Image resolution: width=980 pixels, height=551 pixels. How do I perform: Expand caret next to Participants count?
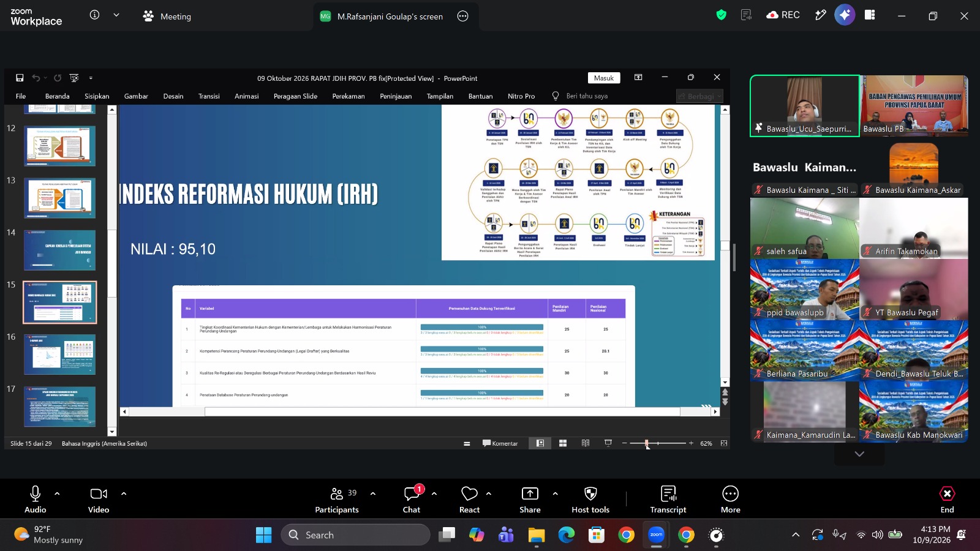click(373, 493)
